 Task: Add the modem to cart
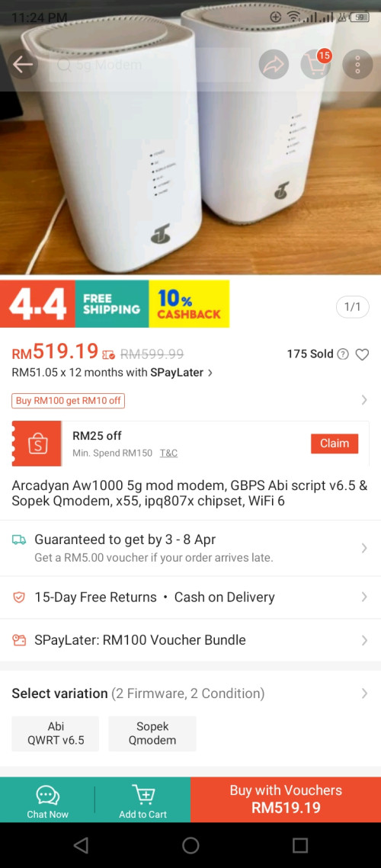[x=143, y=800]
